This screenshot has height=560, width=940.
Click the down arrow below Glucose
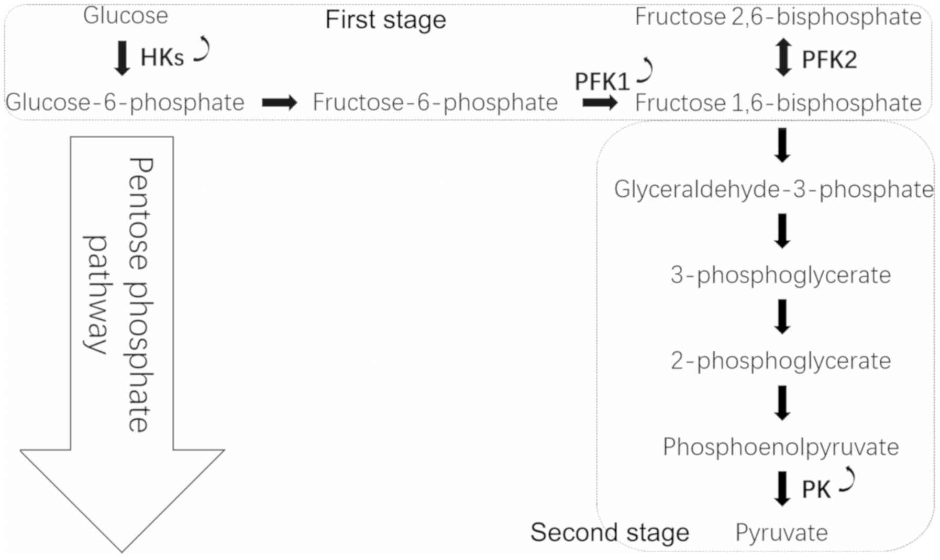[122, 58]
